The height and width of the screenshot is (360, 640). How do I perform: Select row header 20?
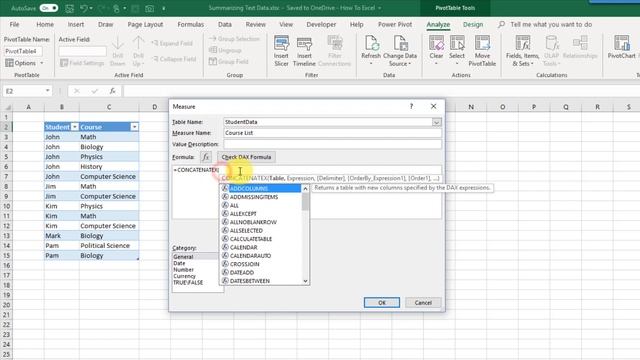pyautogui.click(x=6, y=305)
